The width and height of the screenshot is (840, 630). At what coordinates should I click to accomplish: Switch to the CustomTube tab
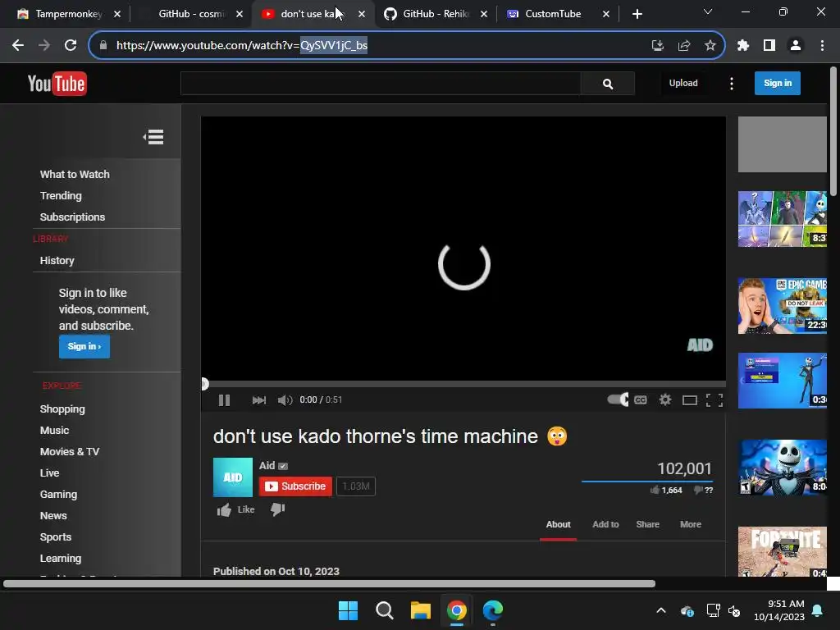[x=554, y=14]
